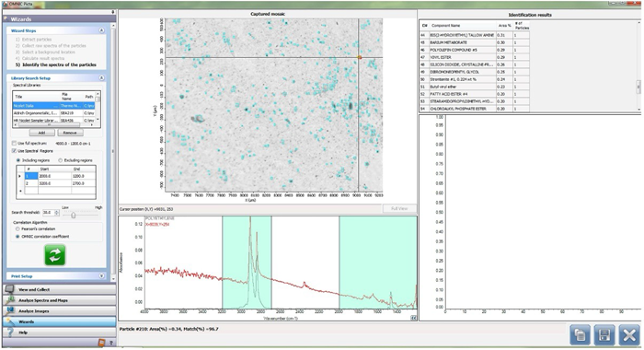The image size is (644, 350).
Task: Click the orange icon at sidebar bottom
Action: [101, 343]
